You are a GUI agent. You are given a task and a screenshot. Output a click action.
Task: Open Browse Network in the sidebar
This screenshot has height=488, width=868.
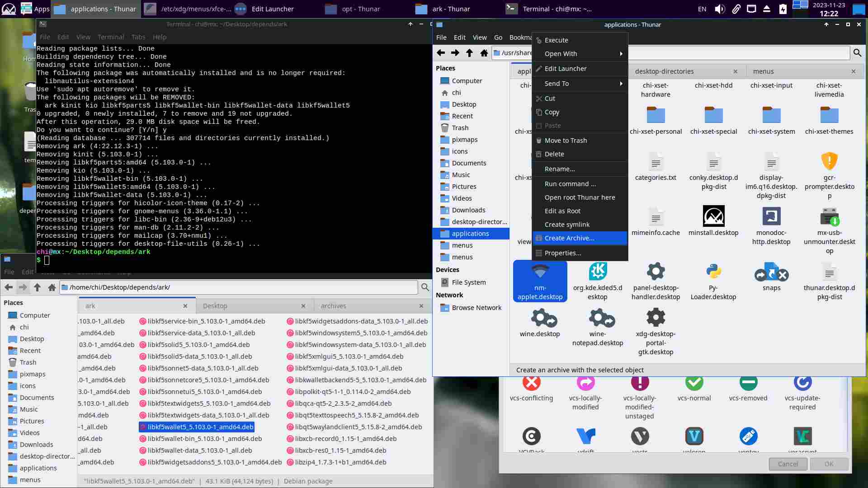(x=476, y=308)
